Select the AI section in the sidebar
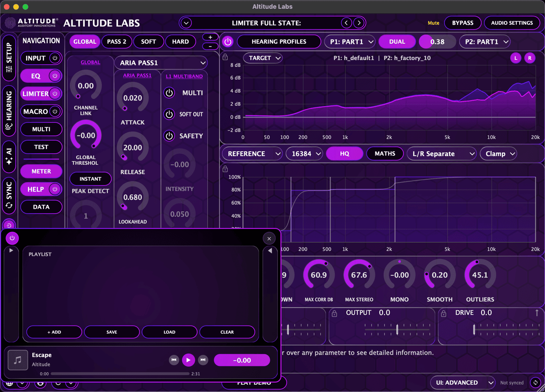The image size is (545, 392). point(9,157)
